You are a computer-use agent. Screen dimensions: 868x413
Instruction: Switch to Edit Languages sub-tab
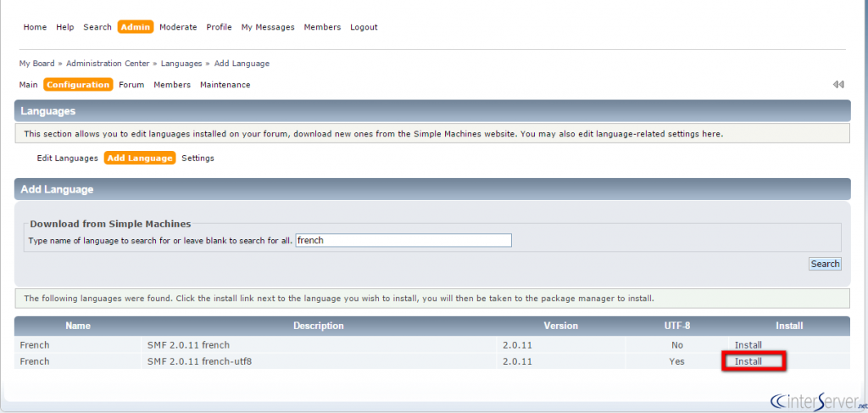click(68, 159)
